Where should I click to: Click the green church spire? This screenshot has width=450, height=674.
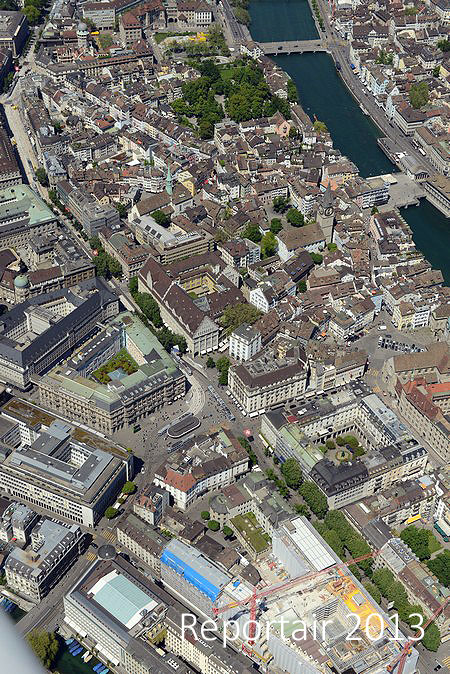pos(169,181)
